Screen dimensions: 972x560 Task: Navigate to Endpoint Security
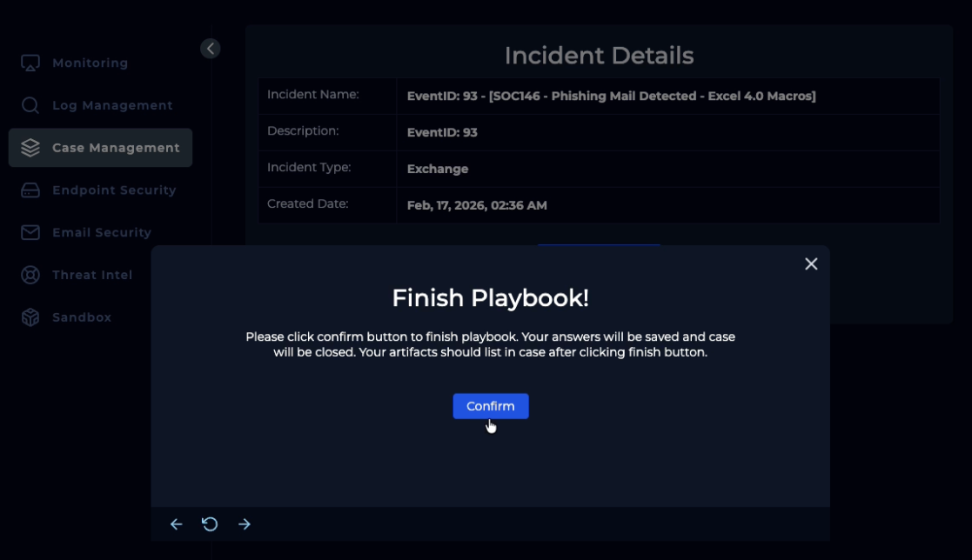coord(114,190)
